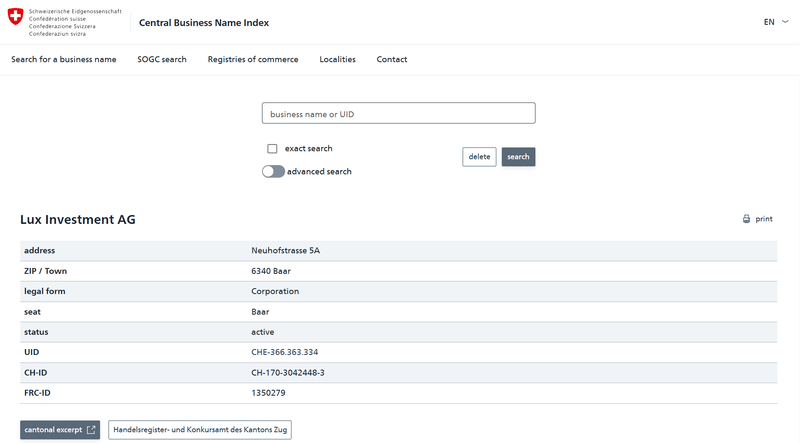Click the address row label
The image size is (800, 444).
pyautogui.click(x=39, y=251)
